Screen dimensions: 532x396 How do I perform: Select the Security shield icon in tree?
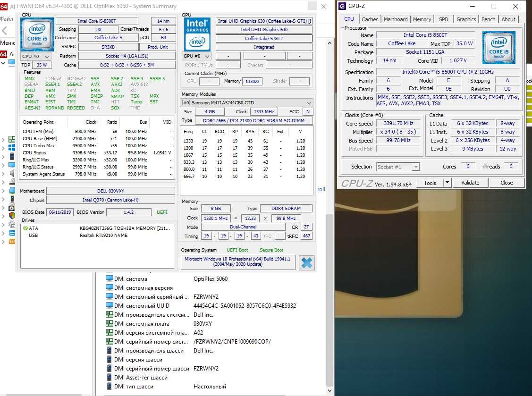click(x=12, y=216)
